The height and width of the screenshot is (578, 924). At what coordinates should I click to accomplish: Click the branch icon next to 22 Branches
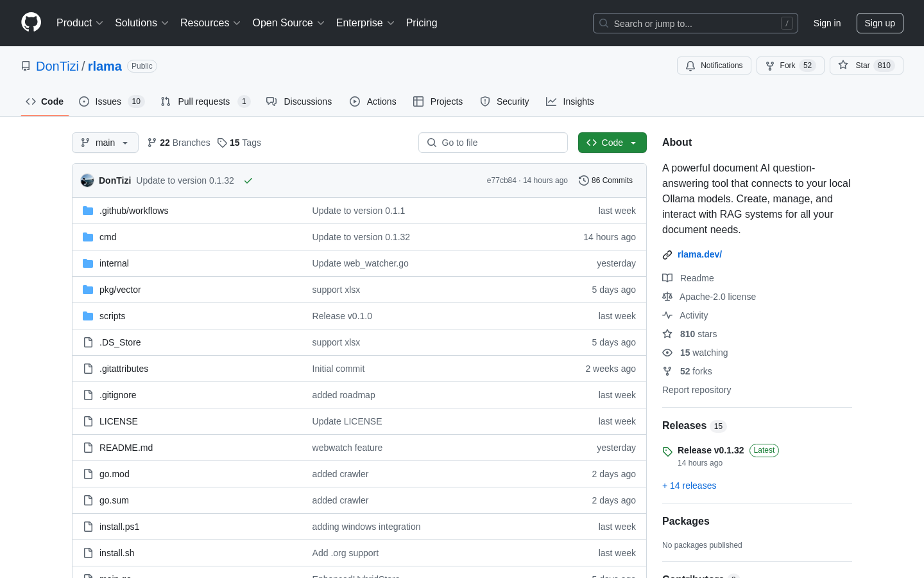click(152, 143)
